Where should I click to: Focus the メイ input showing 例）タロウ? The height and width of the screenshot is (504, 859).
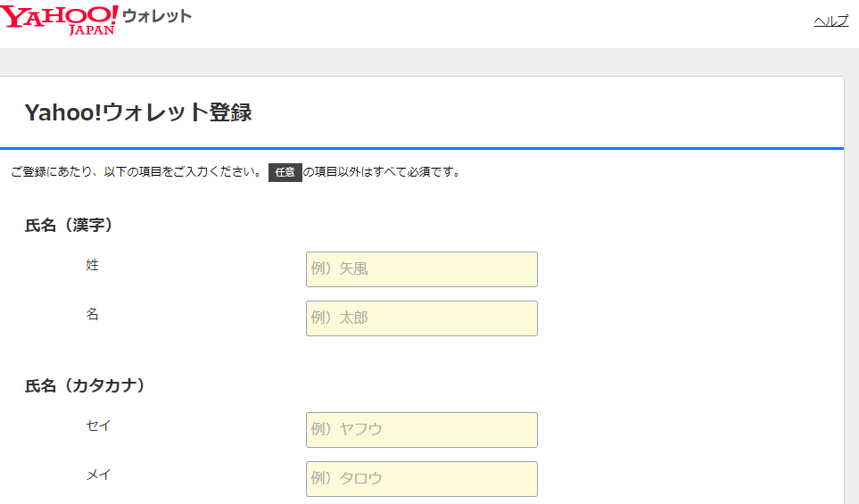422,479
